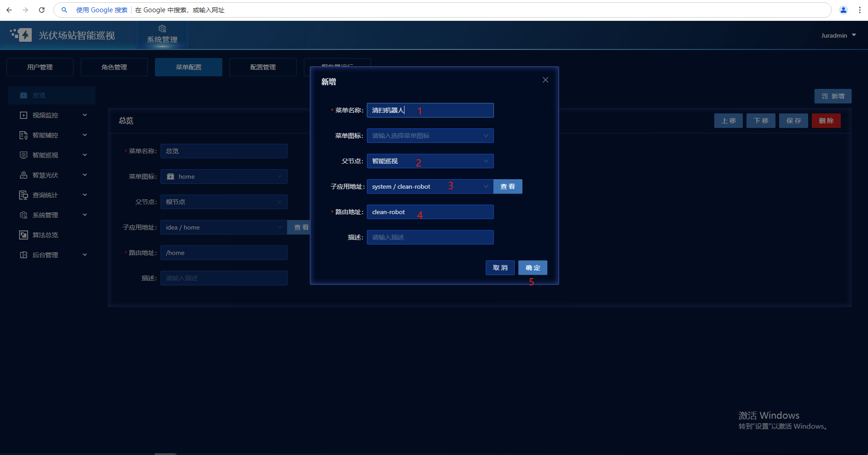Click dialog 菜单名称 input with 清扫机器人

430,110
